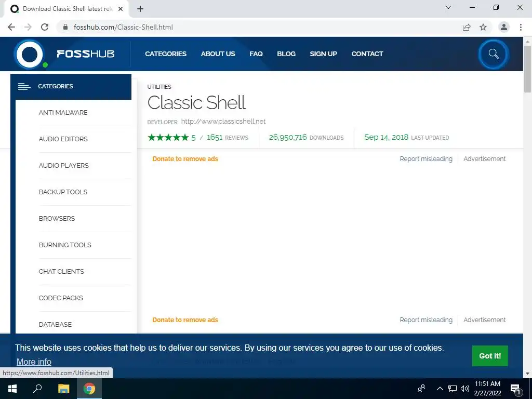This screenshot has height=399, width=532.
Task: Click the padlock site info icon
Action: click(65, 27)
